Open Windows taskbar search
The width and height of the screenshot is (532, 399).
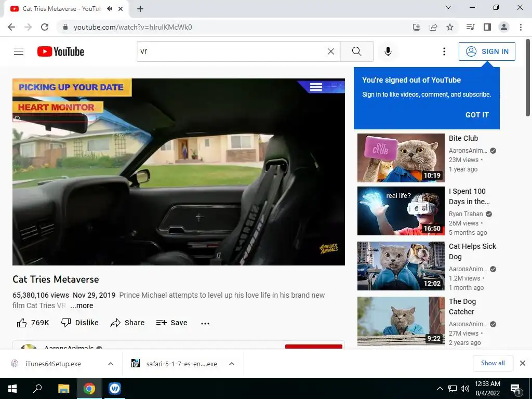[37, 389]
